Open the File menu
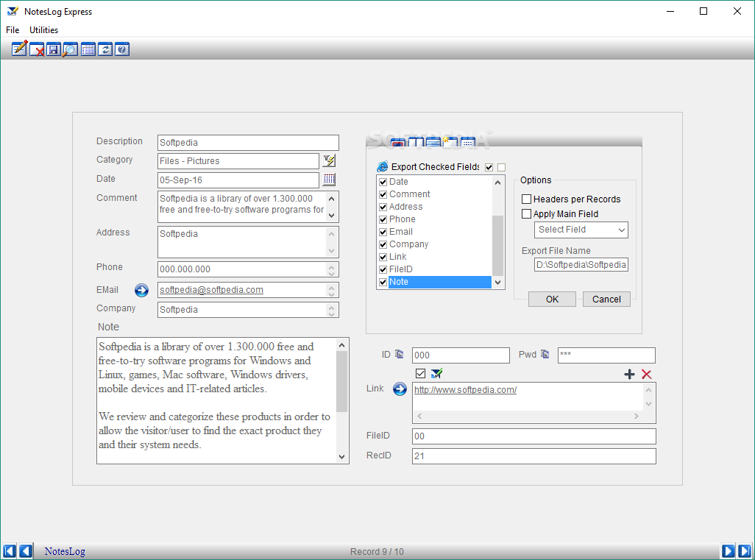Screen dimensions: 755x560 13,30
